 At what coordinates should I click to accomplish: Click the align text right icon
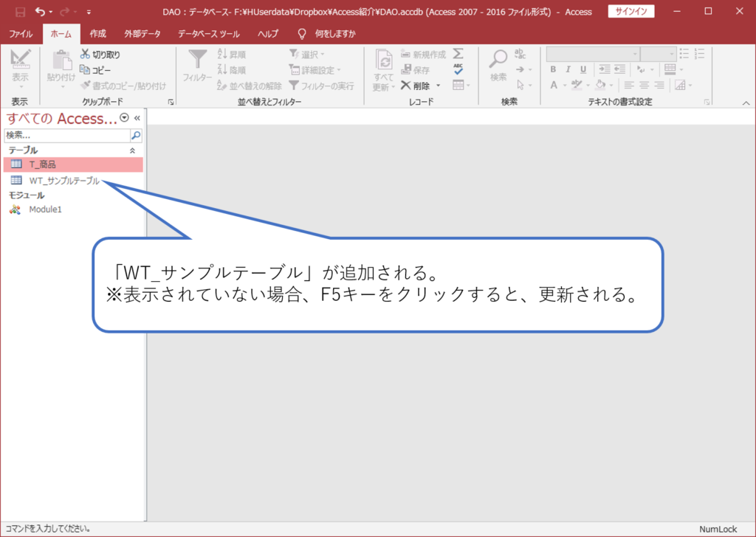coord(659,86)
